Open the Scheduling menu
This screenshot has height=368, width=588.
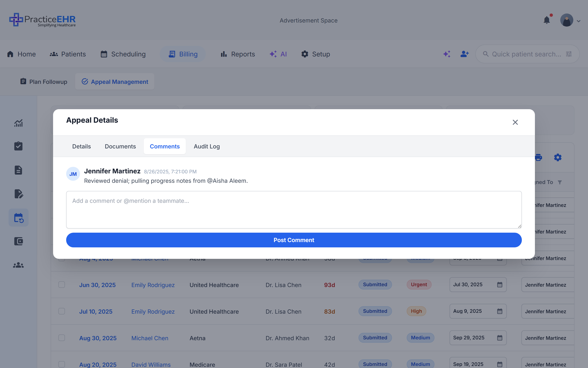pos(123,54)
